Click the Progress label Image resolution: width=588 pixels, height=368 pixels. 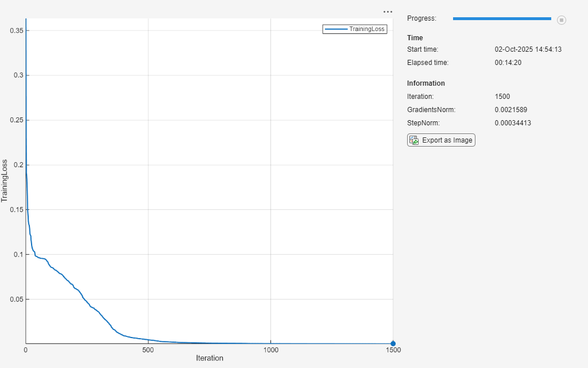point(421,18)
